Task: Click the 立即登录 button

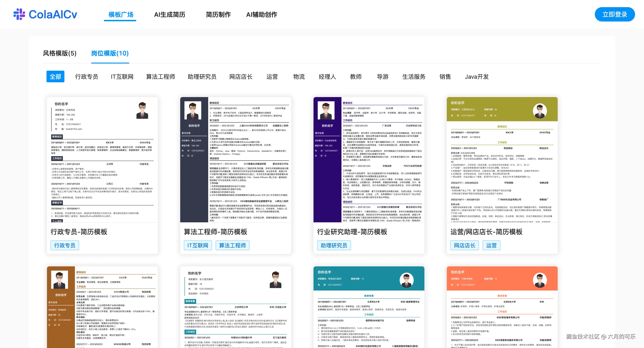Action: (615, 14)
